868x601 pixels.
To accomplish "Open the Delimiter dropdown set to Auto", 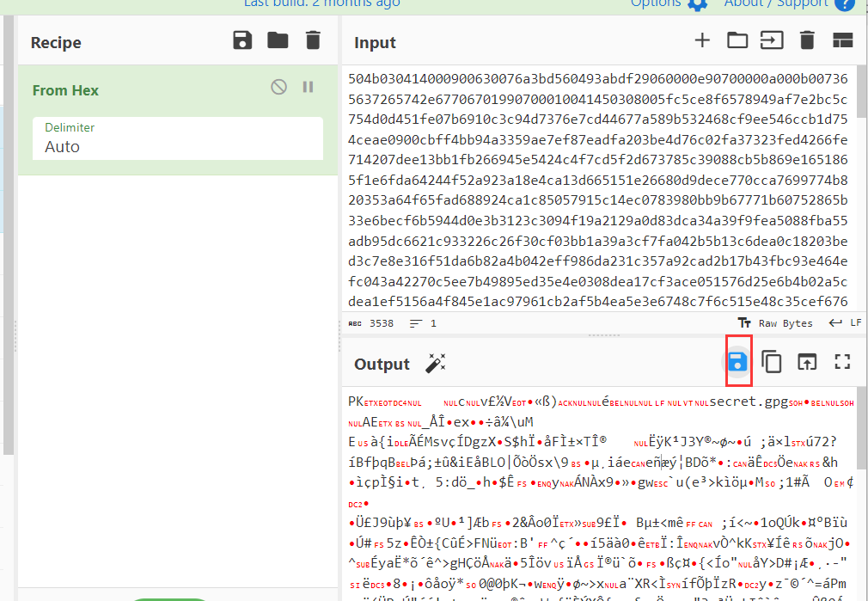I will [178, 138].
